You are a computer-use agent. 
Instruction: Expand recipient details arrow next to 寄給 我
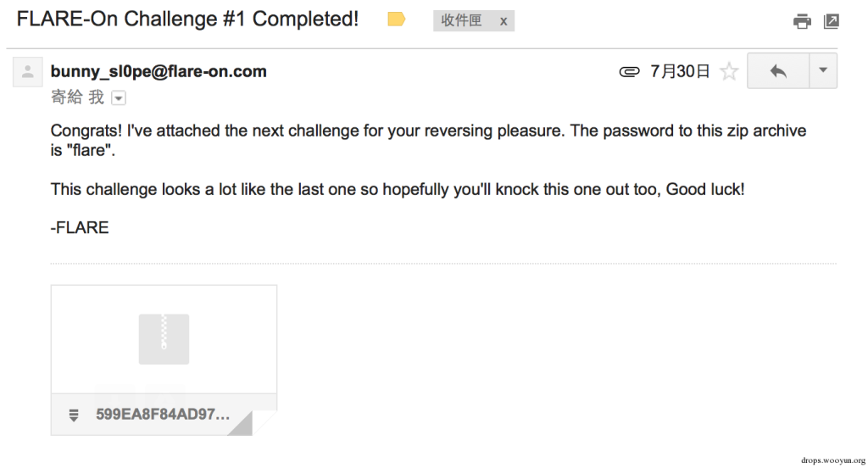click(x=119, y=98)
